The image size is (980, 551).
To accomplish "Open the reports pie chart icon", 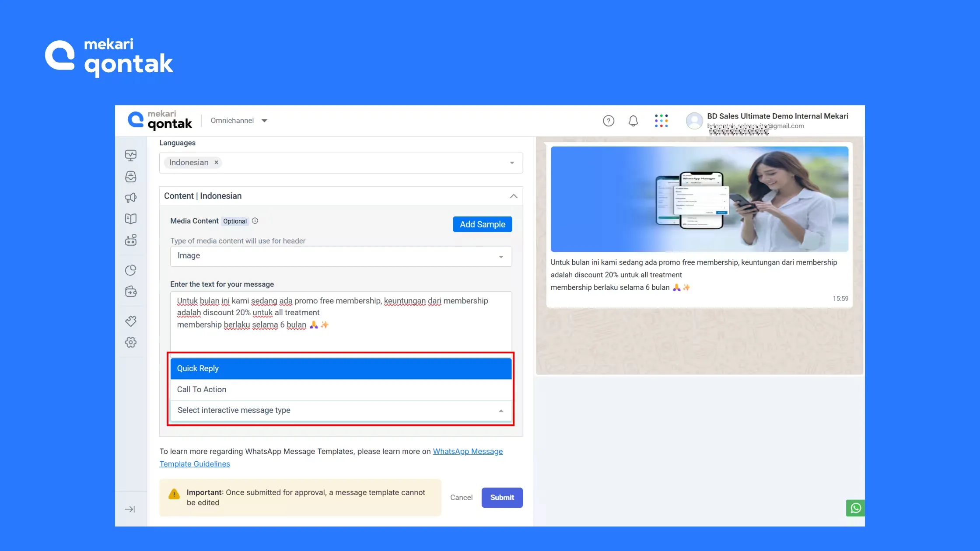I will (x=130, y=270).
